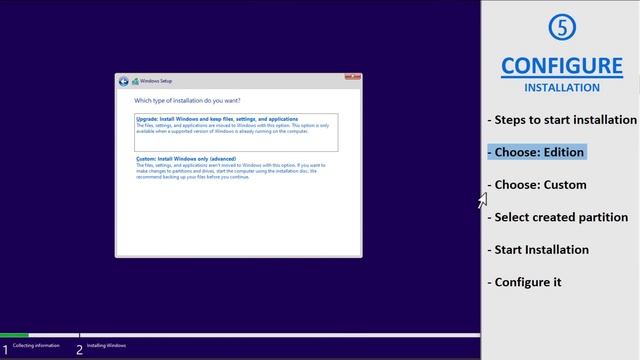Click '- Choose: Custom' item
Viewport: 640px width, 360px height.
537,185
